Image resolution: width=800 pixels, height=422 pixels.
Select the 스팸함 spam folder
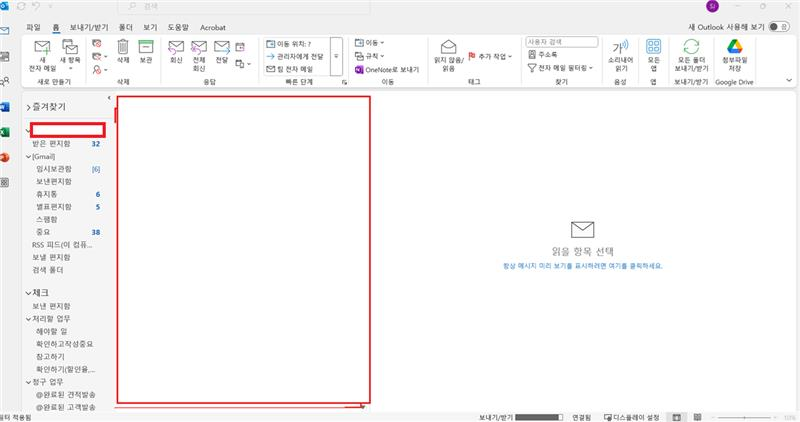click(46, 219)
